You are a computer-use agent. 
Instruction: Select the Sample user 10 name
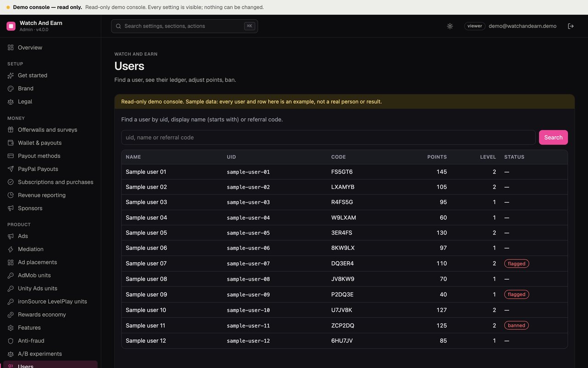point(146,310)
